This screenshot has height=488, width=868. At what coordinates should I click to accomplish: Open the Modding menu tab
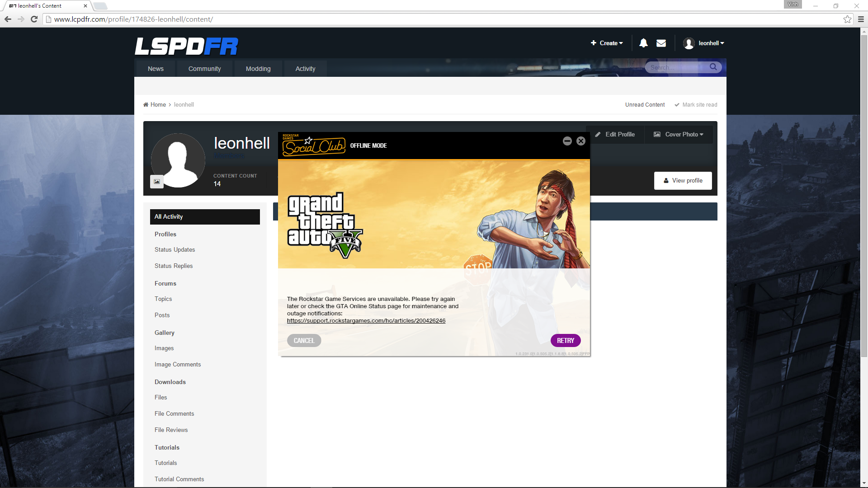[258, 69]
